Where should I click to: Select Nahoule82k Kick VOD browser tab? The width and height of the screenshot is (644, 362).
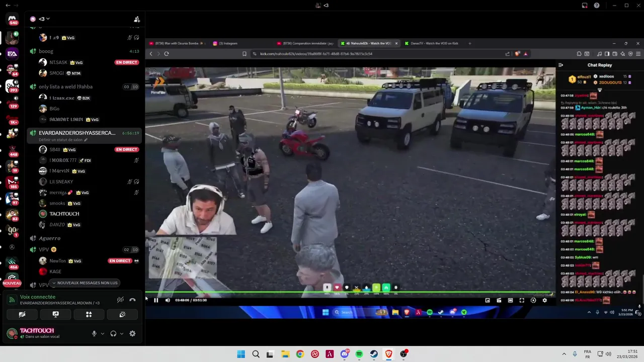370,43
